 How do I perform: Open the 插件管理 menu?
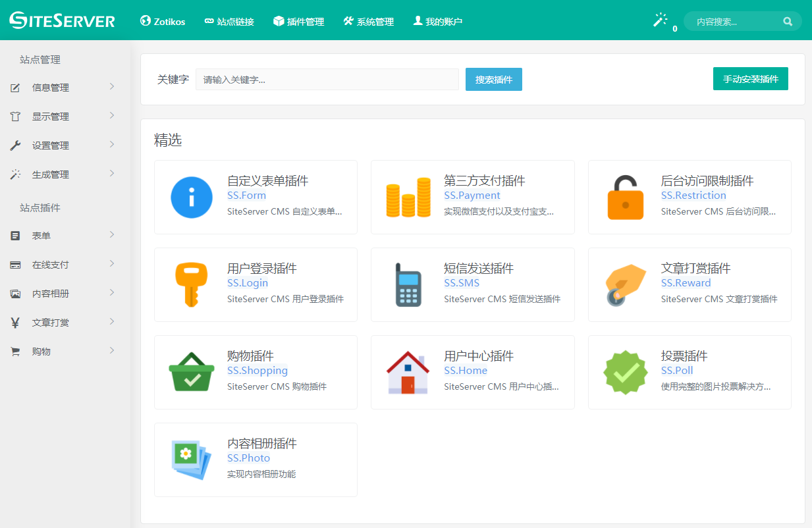tap(299, 21)
